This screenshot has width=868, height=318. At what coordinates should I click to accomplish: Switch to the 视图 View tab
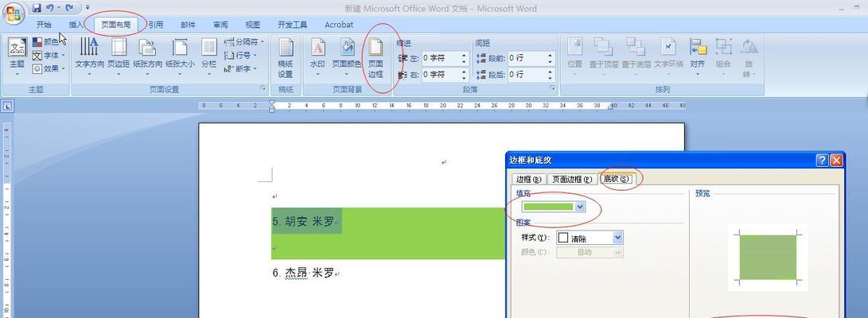[252, 25]
